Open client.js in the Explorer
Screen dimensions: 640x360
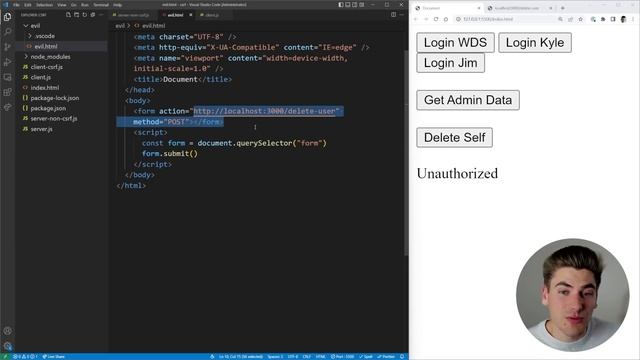point(61,77)
